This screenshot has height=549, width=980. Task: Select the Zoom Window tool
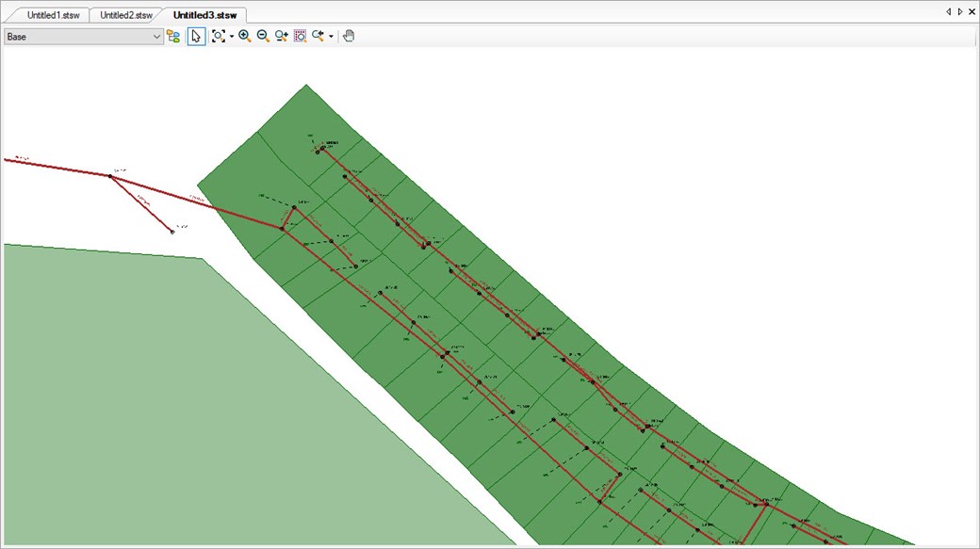[x=300, y=36]
